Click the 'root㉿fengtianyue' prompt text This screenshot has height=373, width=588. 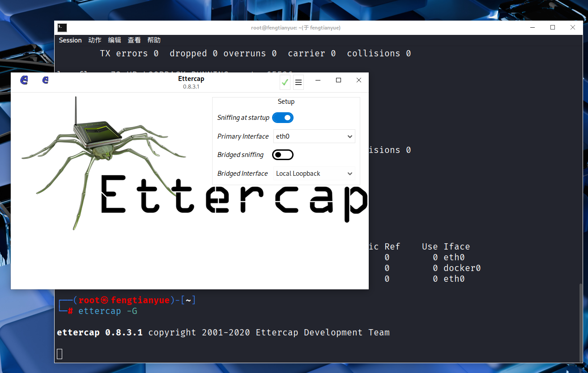(124, 300)
